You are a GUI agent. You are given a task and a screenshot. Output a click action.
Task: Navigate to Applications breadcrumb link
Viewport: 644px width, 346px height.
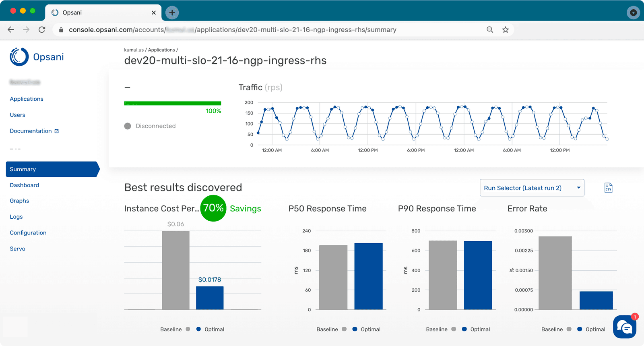coord(161,50)
